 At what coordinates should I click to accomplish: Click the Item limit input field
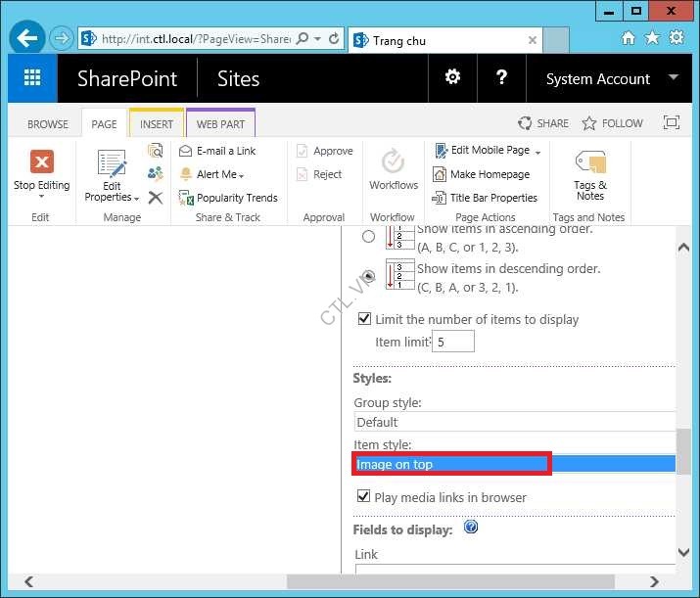pyautogui.click(x=454, y=343)
